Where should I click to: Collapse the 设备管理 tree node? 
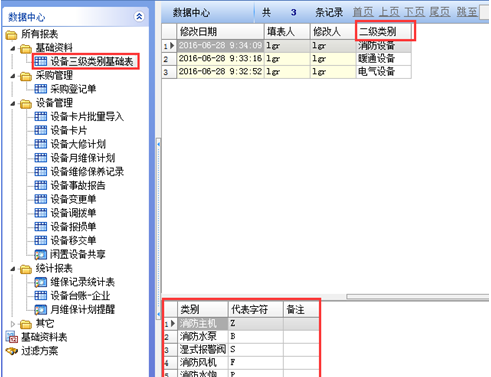tap(13, 104)
